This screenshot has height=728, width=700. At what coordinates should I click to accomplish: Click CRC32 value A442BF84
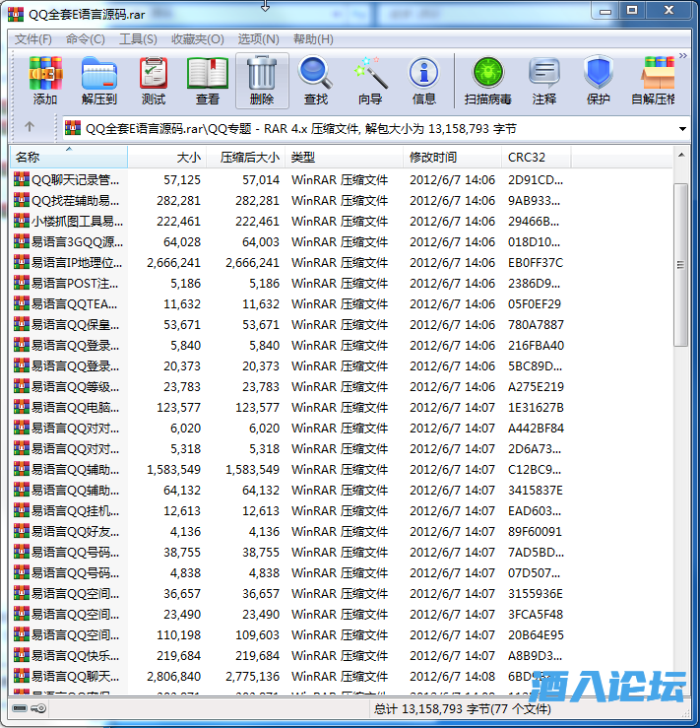click(536, 429)
